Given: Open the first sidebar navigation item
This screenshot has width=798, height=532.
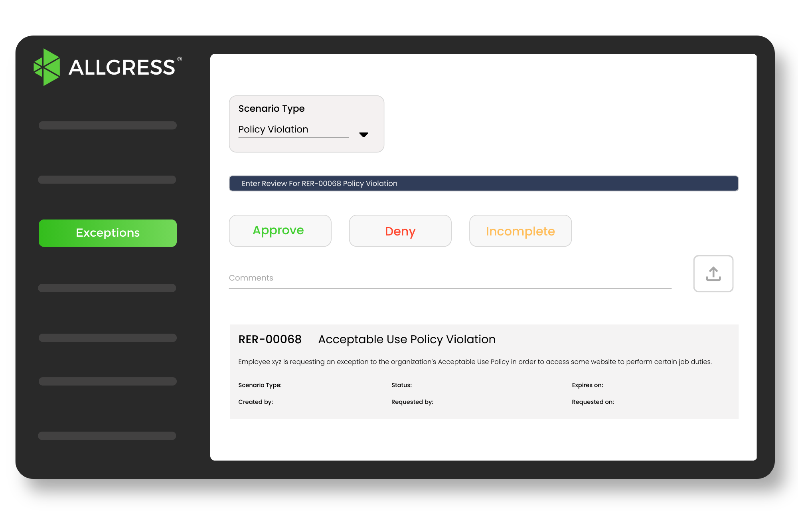Looking at the screenshot, I should click(107, 125).
